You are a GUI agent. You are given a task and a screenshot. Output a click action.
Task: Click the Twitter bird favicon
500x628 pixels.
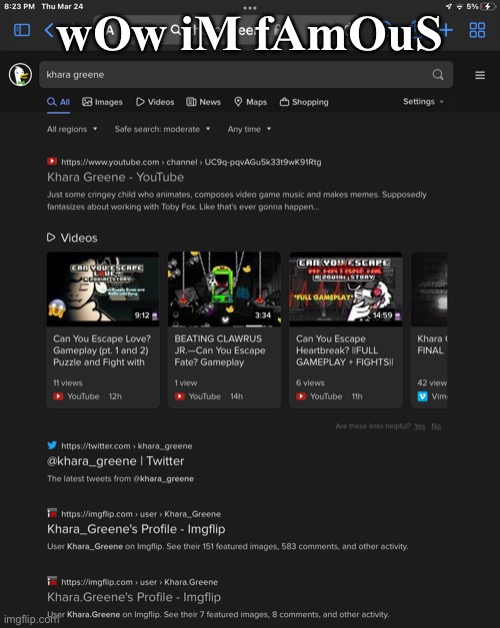[52, 445]
